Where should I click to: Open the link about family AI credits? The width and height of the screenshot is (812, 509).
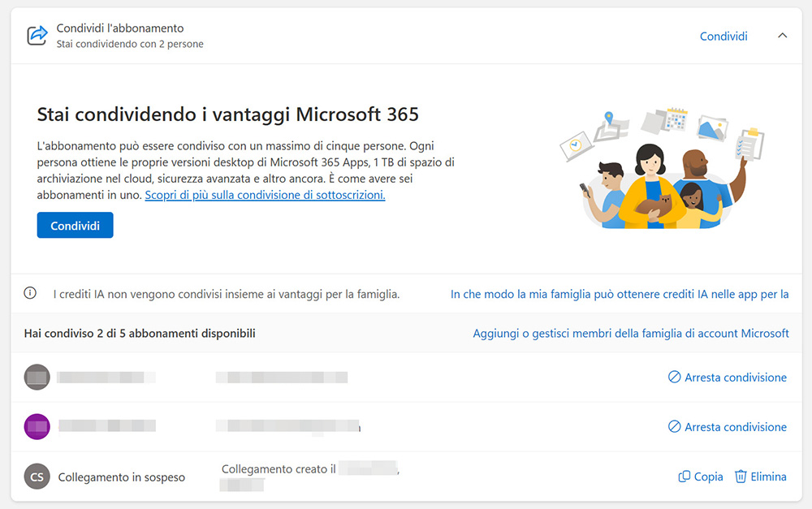point(620,295)
